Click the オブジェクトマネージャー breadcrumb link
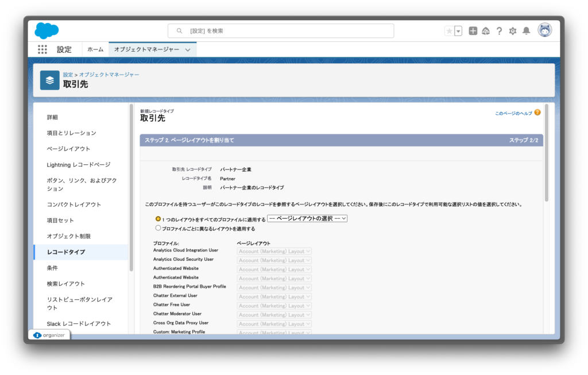The image size is (588, 375). click(x=109, y=75)
